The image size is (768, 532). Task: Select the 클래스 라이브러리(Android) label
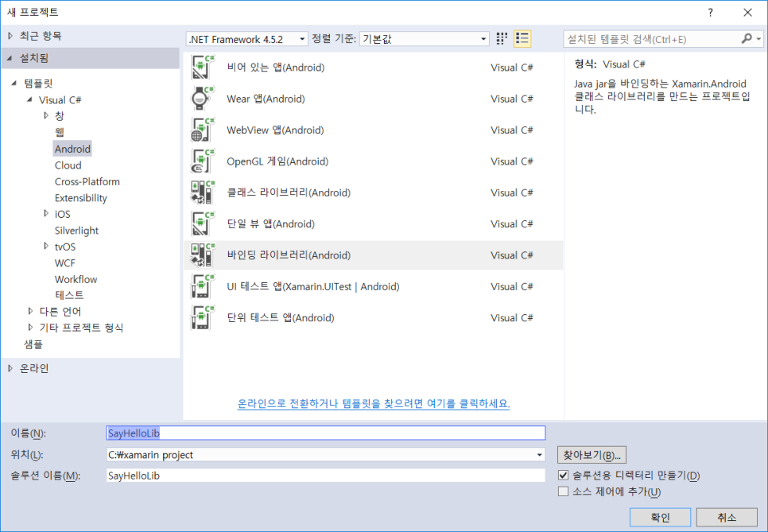(x=289, y=192)
